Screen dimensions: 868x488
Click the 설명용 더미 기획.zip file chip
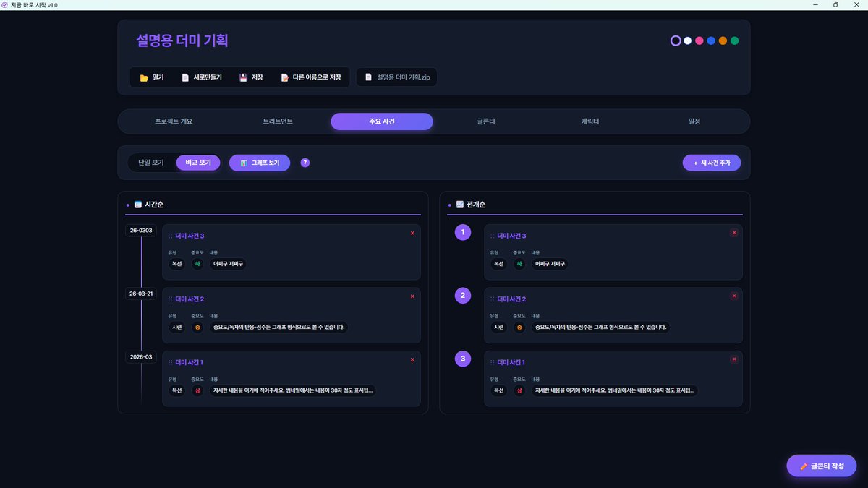coord(397,77)
